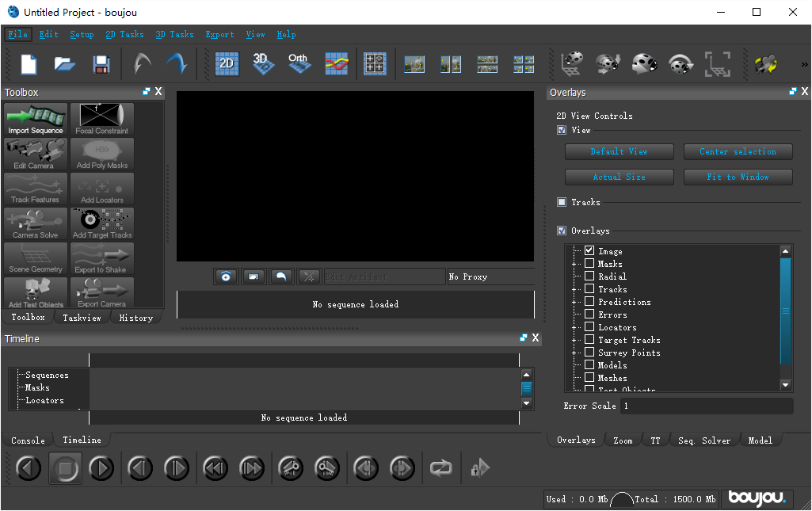Click the Export to Shake tool
Screen dimensions: 812x511
pyautogui.click(x=102, y=257)
